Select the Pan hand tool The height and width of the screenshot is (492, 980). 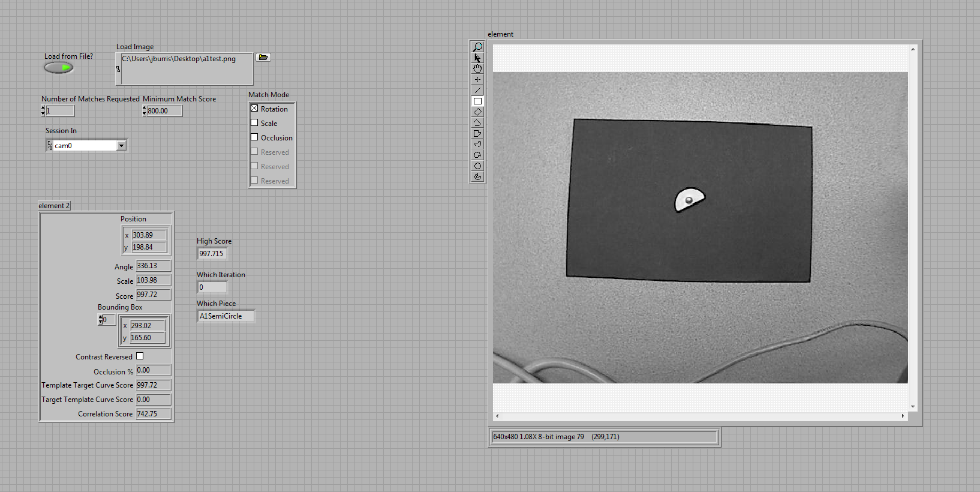pos(477,68)
